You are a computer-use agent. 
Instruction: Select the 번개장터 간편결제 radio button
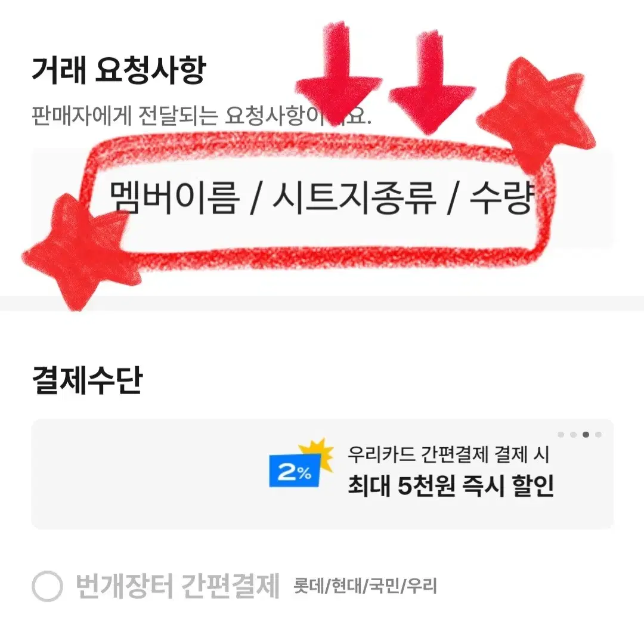(x=47, y=586)
